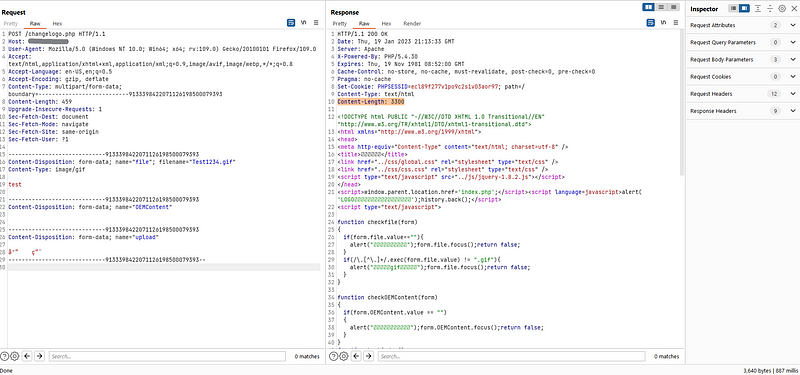Open the Request pane hamburger options menu
This screenshot has width=800, height=375.
[316, 23]
